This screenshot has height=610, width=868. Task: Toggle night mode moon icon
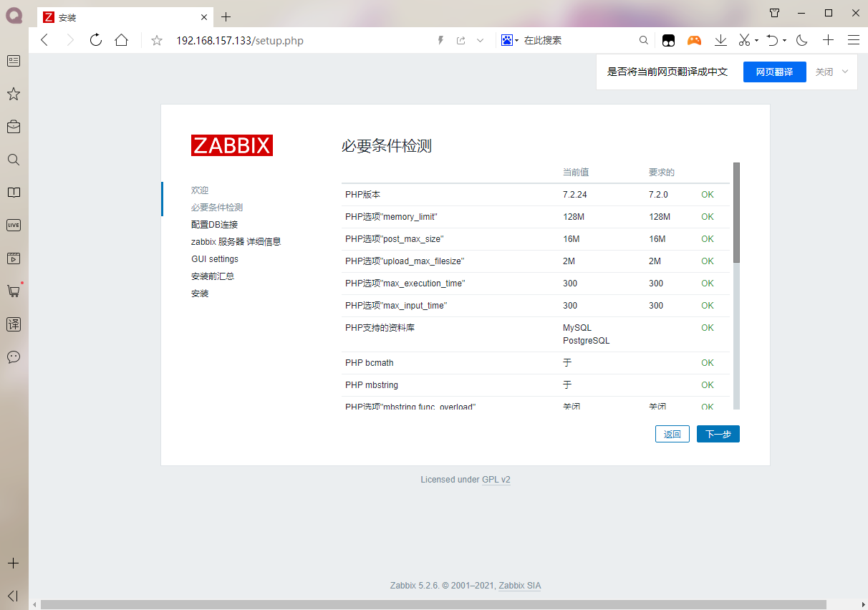point(802,41)
